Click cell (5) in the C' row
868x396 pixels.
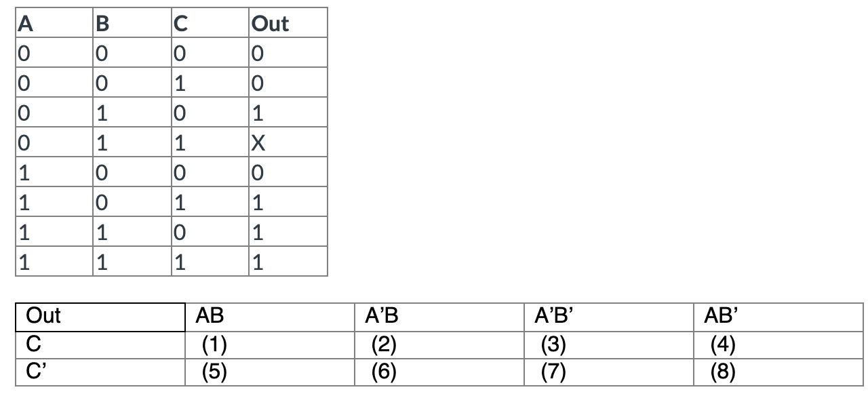[214, 372]
